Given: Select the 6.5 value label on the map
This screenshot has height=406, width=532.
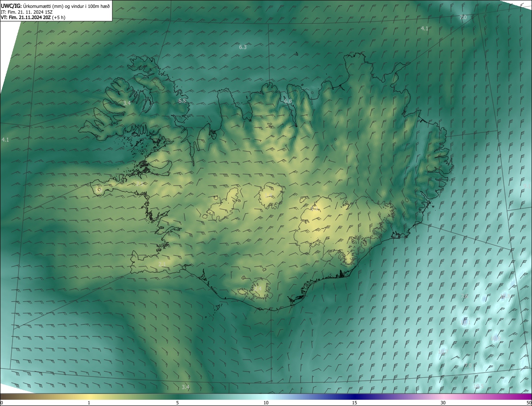Looking at the screenshot, I should tap(182, 101).
